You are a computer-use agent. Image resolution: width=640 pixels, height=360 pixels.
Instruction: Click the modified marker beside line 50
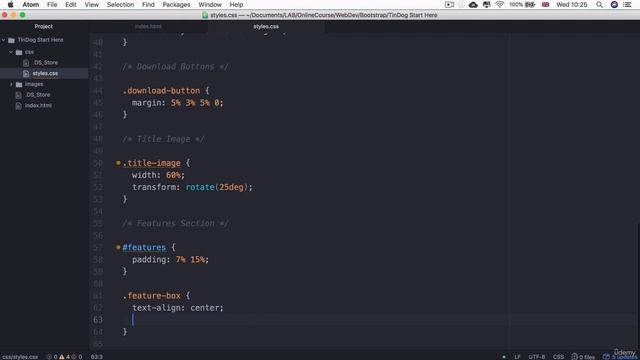(x=118, y=163)
